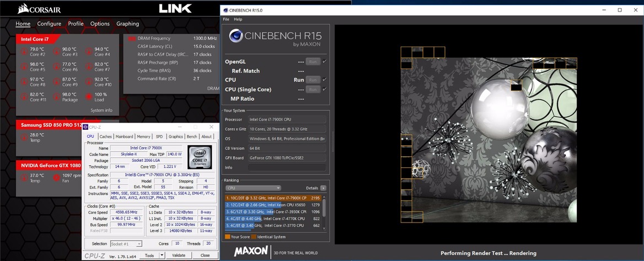Click Samsung SSD temperature icon
This screenshot has height=261, width=644.
tap(24, 137)
